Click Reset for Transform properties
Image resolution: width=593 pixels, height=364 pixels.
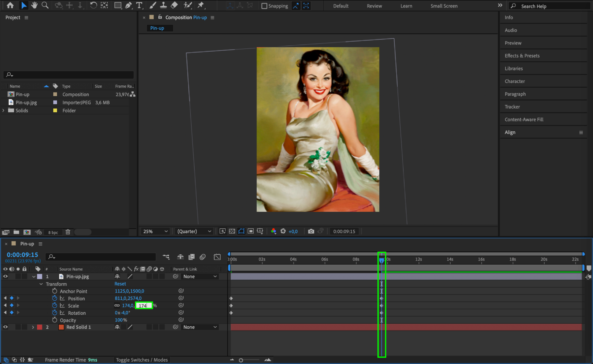tap(120, 284)
